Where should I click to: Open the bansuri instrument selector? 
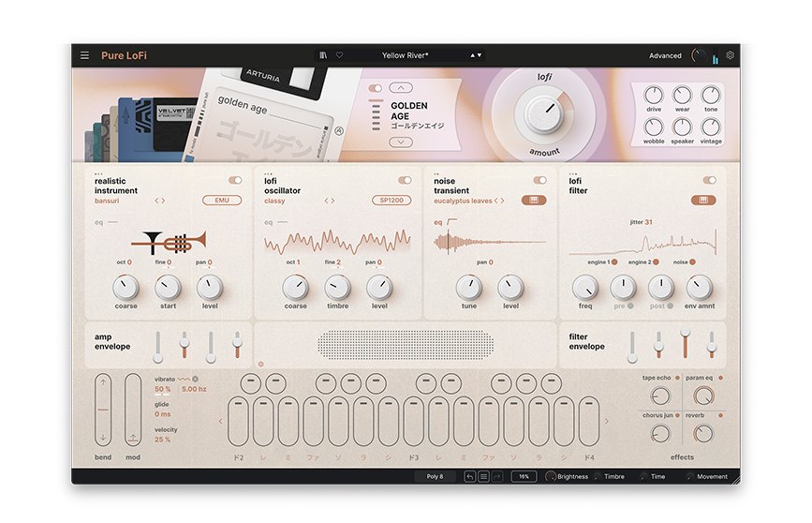[x=111, y=201]
